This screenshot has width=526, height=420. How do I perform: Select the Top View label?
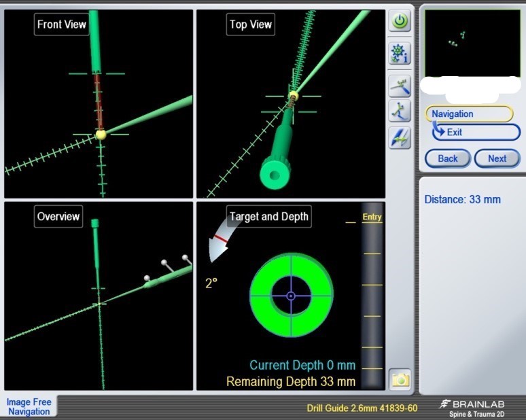click(251, 24)
